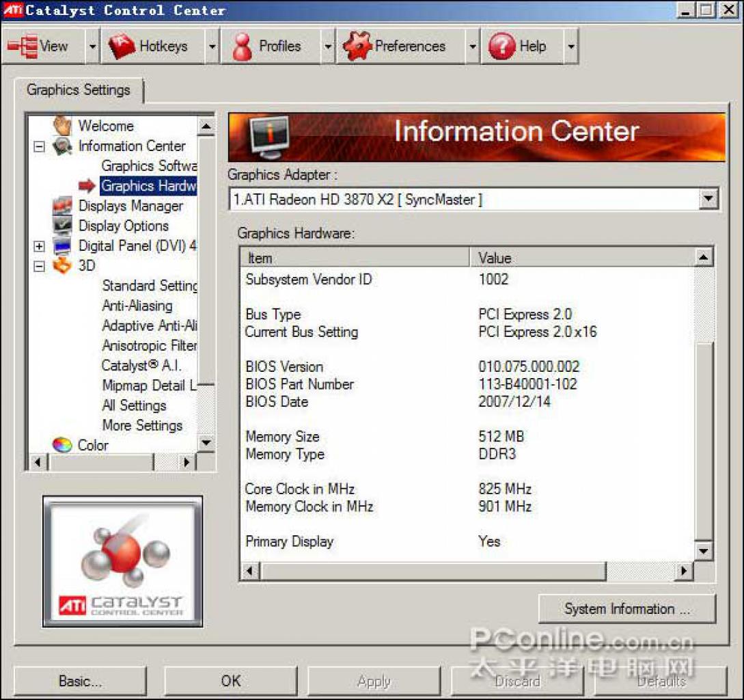Click the Discard button

coord(518,681)
